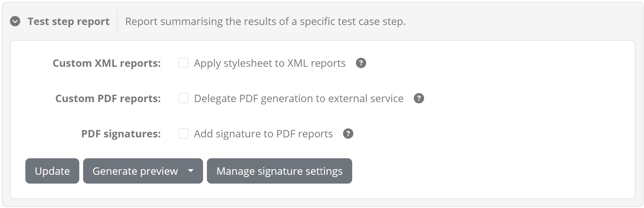Open help for Add signature to PDF reports
644x208 pixels.
pos(348,134)
